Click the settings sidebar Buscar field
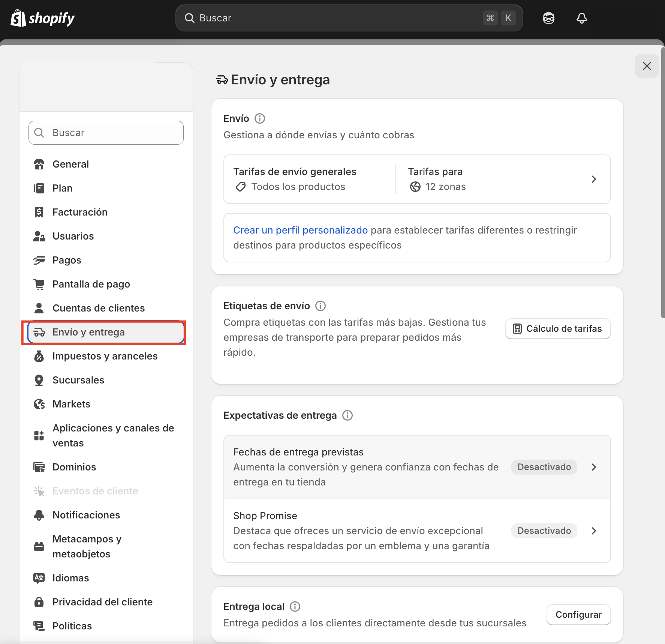This screenshot has height=644, width=665. pyautogui.click(x=106, y=133)
